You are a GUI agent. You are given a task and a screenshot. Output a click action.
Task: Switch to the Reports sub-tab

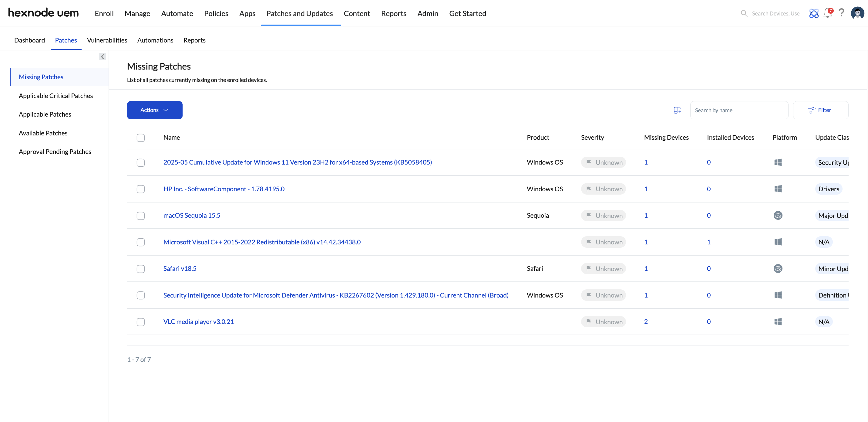194,40
